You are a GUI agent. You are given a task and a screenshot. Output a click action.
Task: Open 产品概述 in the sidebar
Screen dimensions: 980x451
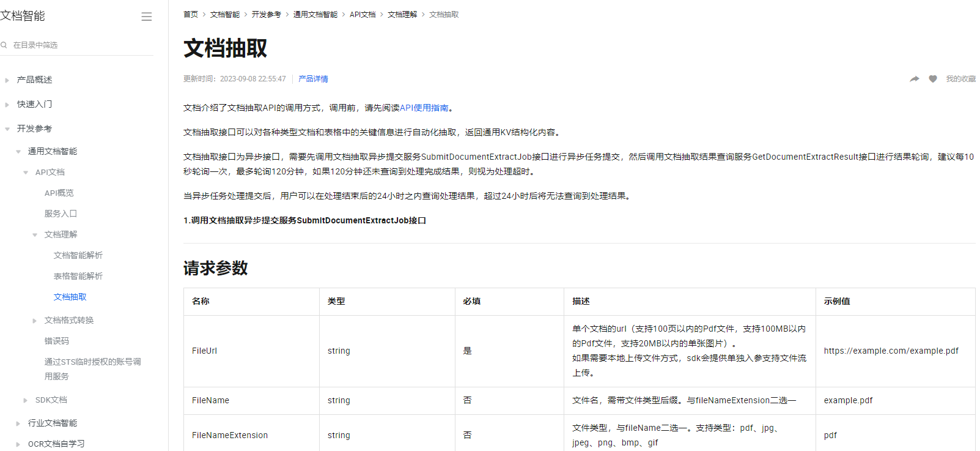click(34, 80)
